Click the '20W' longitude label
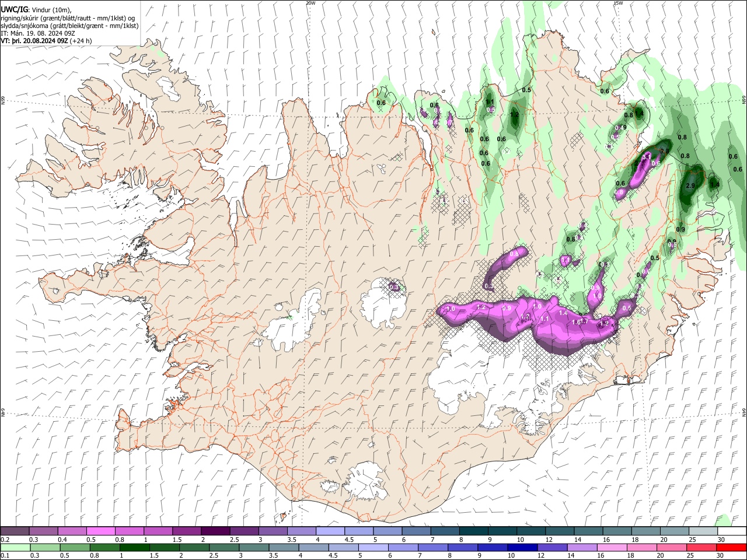 [310, 2]
